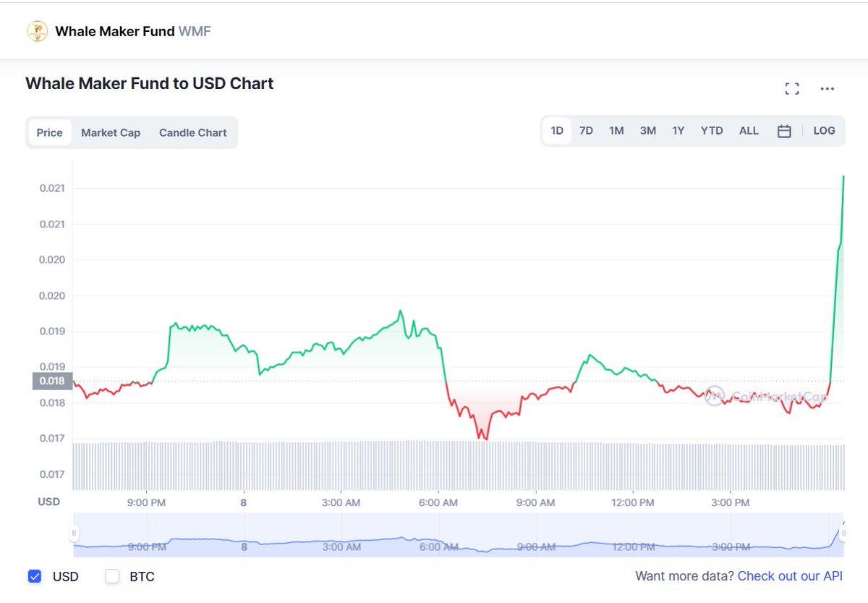Enable the BTC currency checkbox
Screen dimensions: 868x603
[112, 576]
